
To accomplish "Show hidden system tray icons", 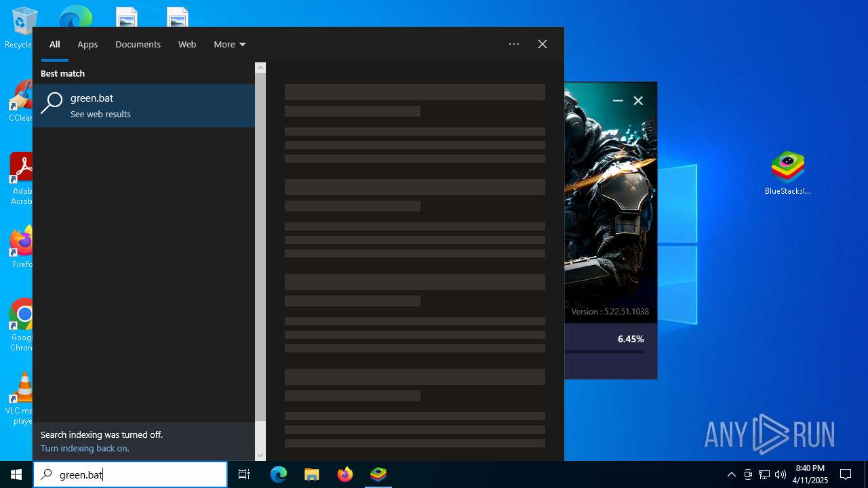I will click(731, 474).
